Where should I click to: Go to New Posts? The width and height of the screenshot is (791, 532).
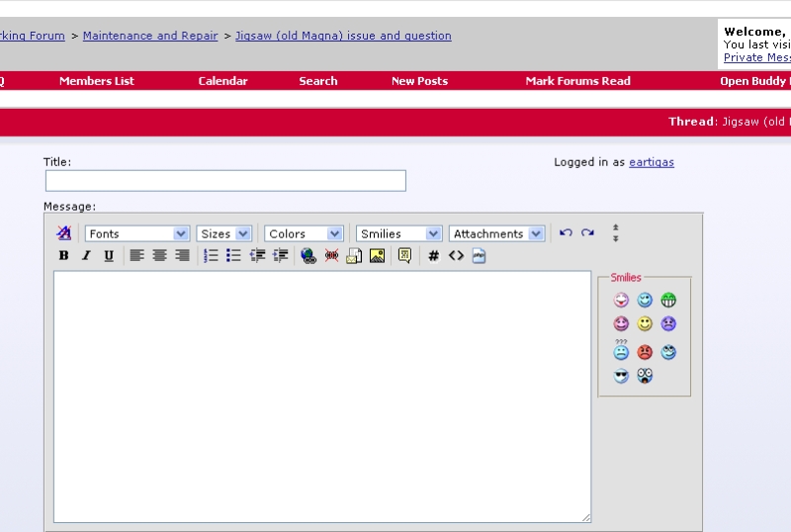click(x=419, y=81)
